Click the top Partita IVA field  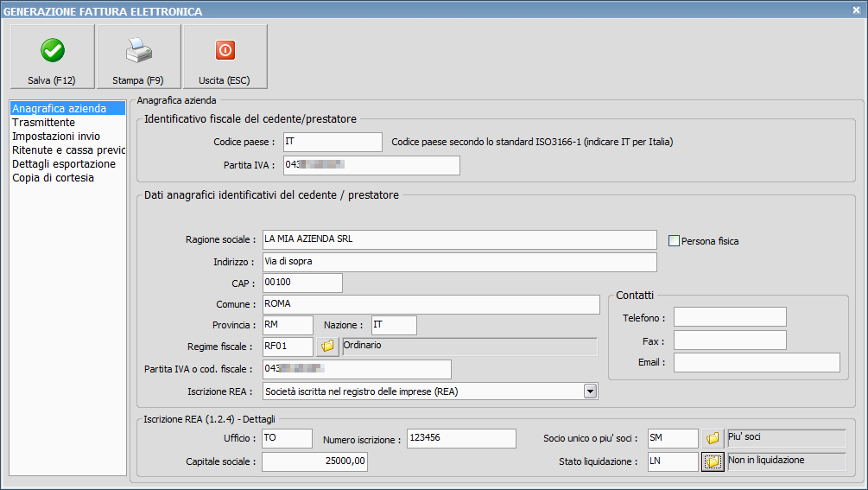point(371,165)
